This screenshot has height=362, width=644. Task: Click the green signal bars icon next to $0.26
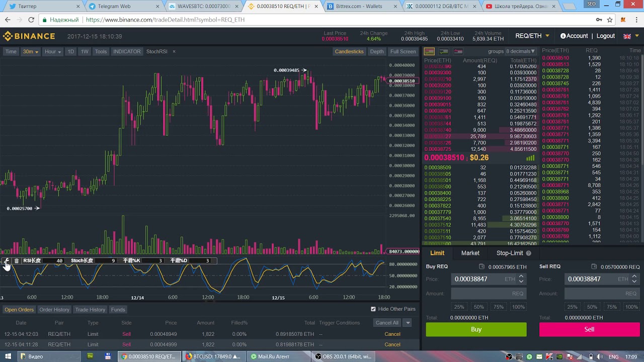530,158
